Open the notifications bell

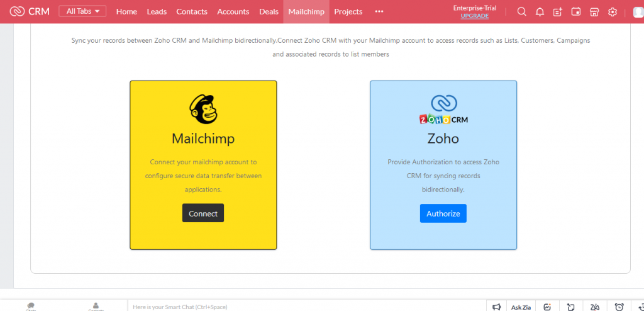(540, 11)
